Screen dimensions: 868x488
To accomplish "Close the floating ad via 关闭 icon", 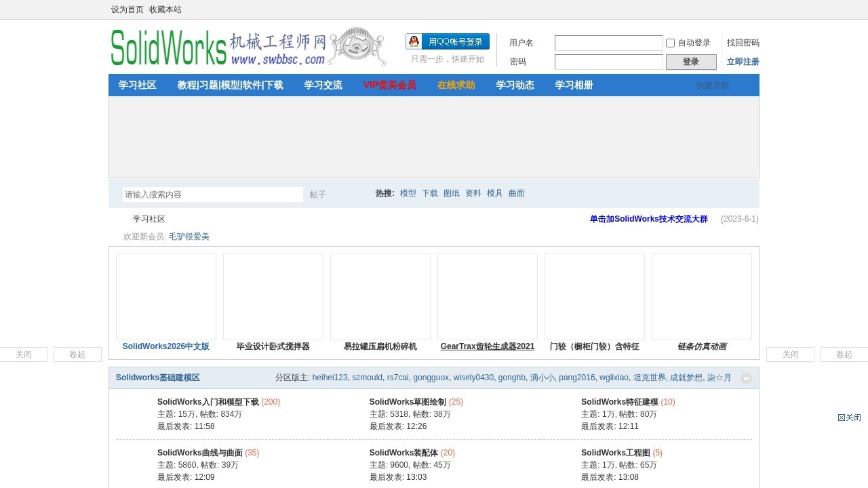I will pyautogui.click(x=849, y=418).
